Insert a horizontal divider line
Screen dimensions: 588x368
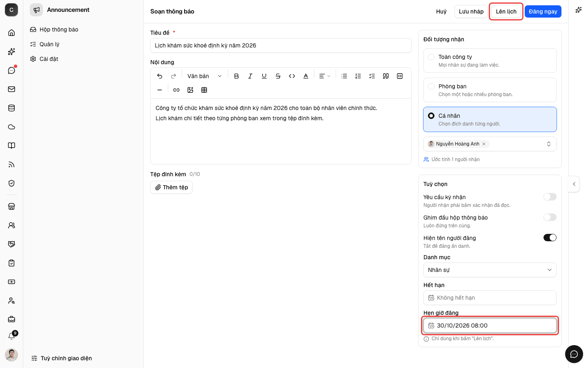point(160,90)
